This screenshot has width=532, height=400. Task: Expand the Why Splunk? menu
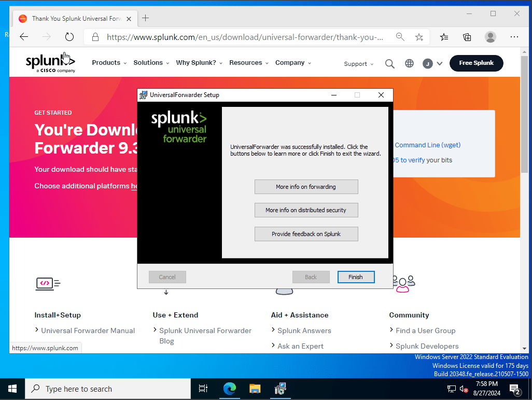pyautogui.click(x=199, y=63)
